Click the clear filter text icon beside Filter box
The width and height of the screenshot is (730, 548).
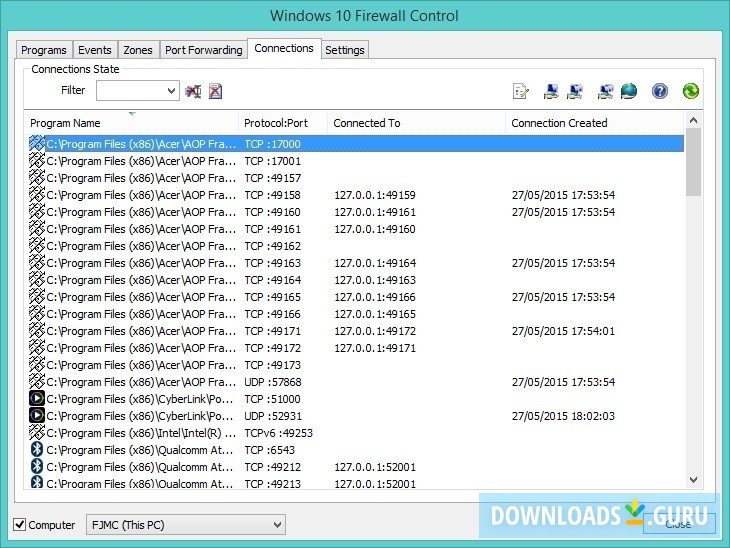pos(193,91)
